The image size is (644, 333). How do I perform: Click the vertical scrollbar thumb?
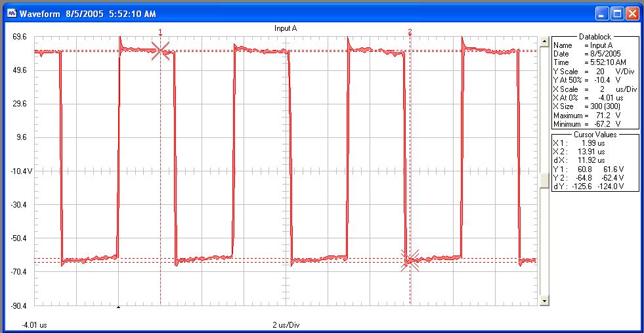coord(544,181)
